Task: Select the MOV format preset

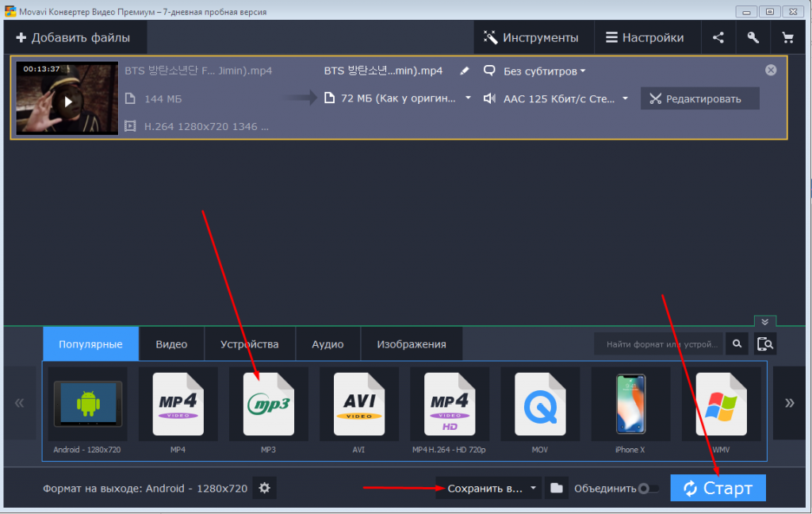Action: [539, 410]
